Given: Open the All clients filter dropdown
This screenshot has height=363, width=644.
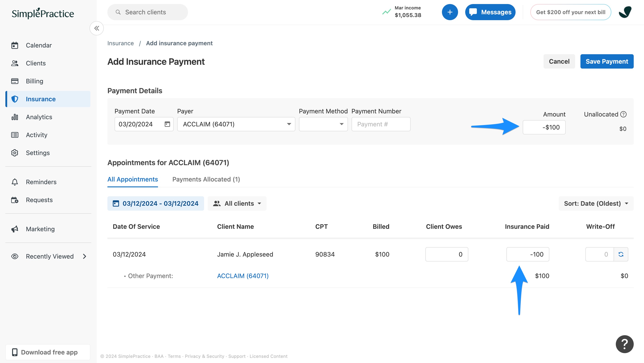Looking at the screenshot, I should pyautogui.click(x=237, y=203).
